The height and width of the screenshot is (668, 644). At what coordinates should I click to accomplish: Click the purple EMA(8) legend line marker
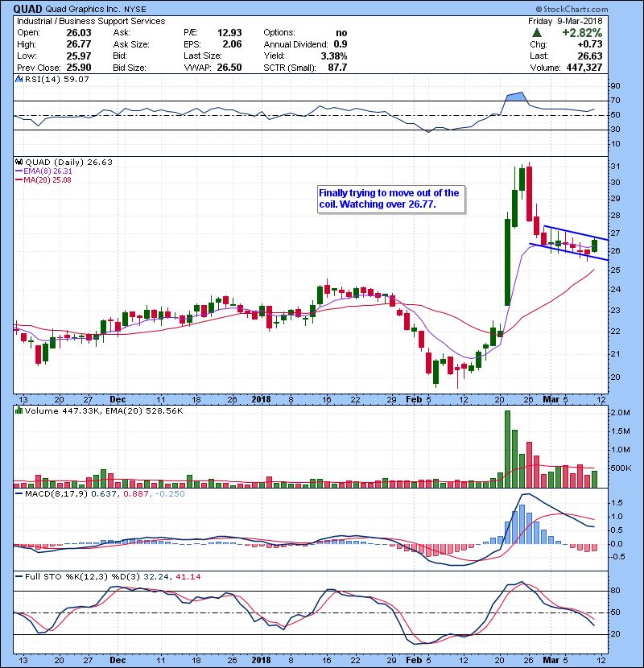(x=19, y=171)
